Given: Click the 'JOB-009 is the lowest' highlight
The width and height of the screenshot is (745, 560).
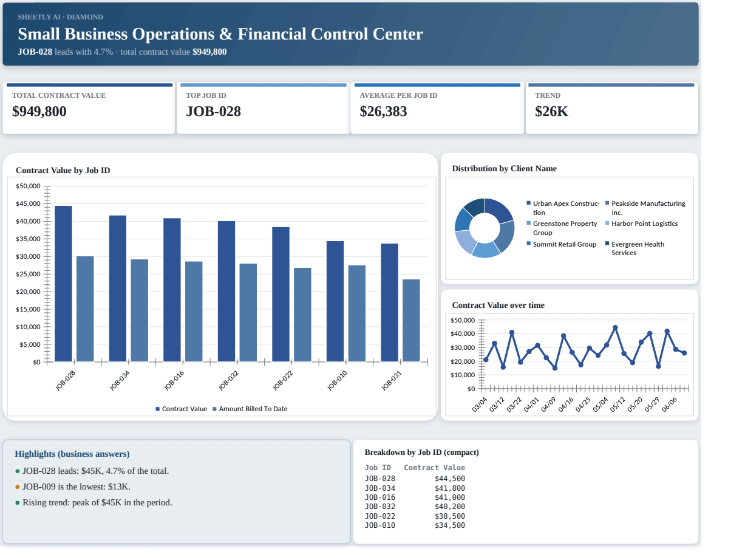Looking at the screenshot, I should (x=77, y=487).
